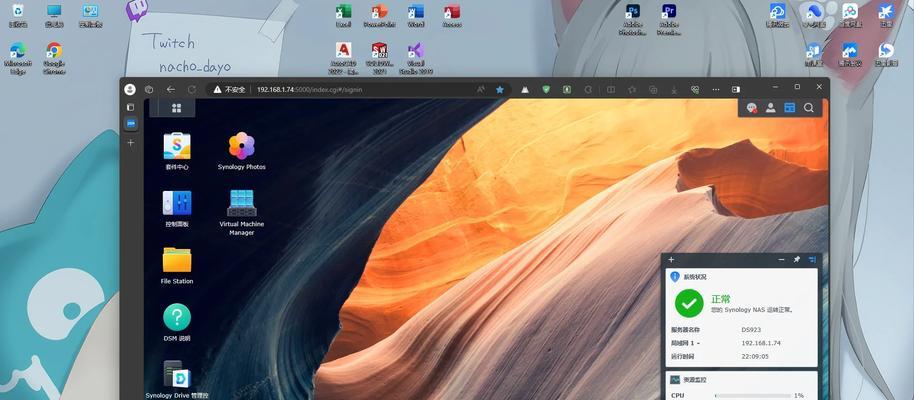Select the Visual Studio desktop shortcut
The image size is (914, 400).
(x=416, y=58)
